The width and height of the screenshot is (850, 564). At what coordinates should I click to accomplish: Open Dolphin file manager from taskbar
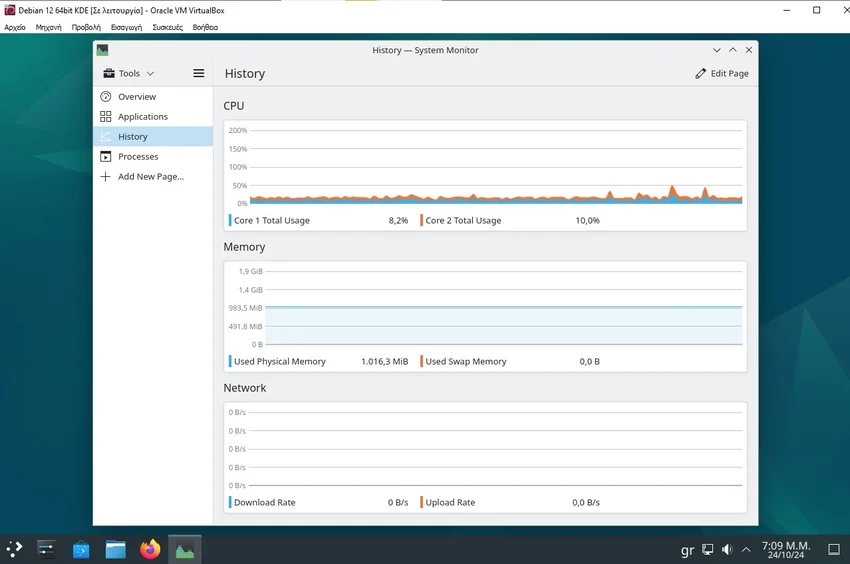116,549
